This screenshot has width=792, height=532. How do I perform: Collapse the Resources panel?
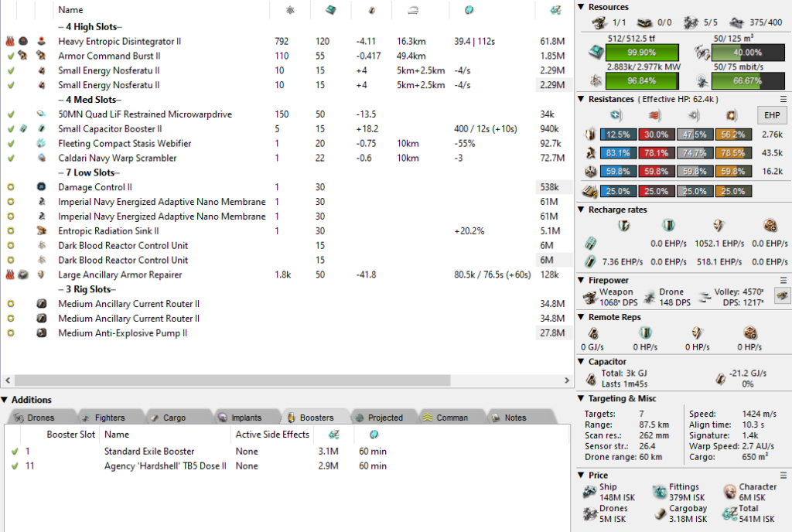[582, 7]
